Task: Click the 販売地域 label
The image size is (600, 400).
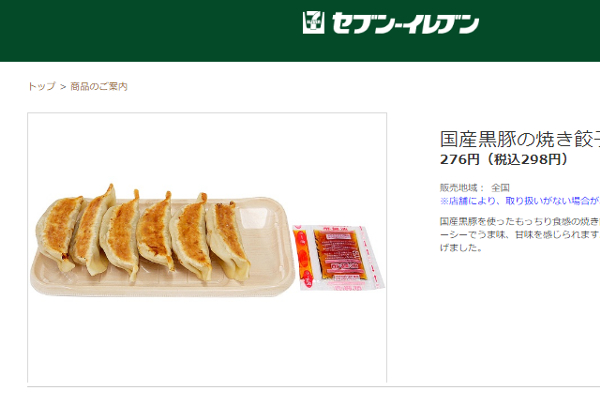Action: pyautogui.click(x=462, y=188)
